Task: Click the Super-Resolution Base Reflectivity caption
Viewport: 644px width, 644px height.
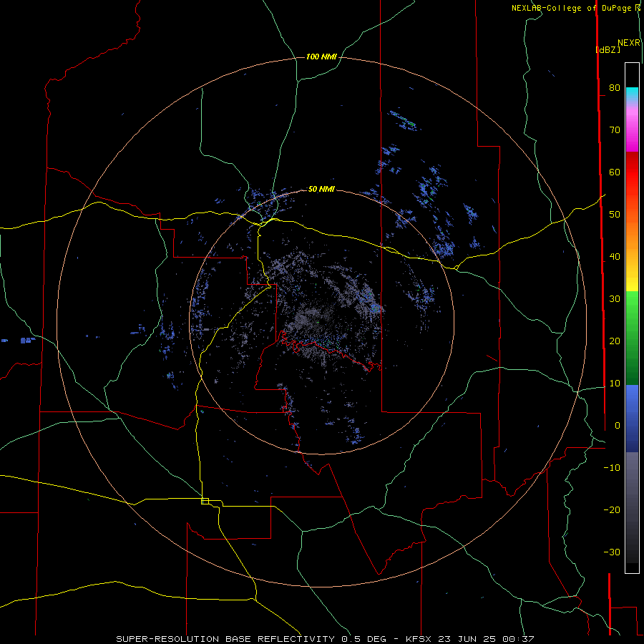Action: tap(225, 639)
